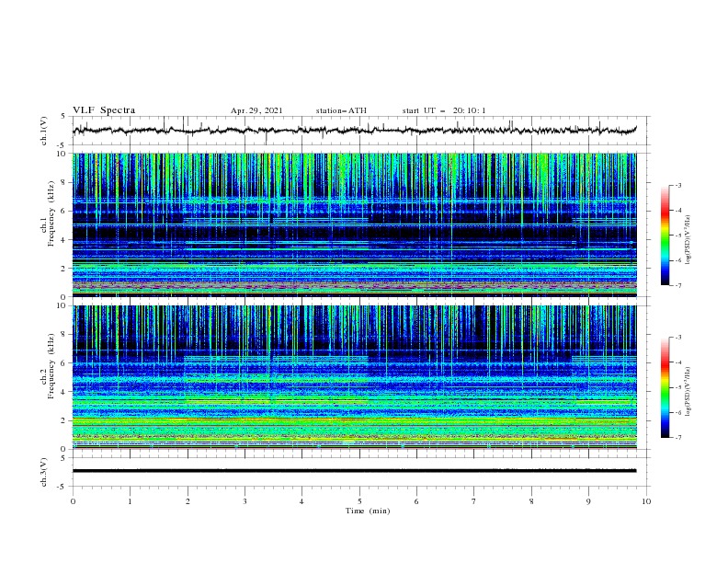728x563 pixels.
Task: Click the time axis tick label "1"
Action: pos(130,501)
